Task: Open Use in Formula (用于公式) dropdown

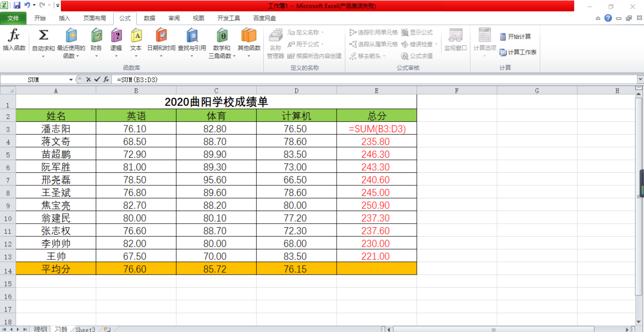Action: click(306, 44)
